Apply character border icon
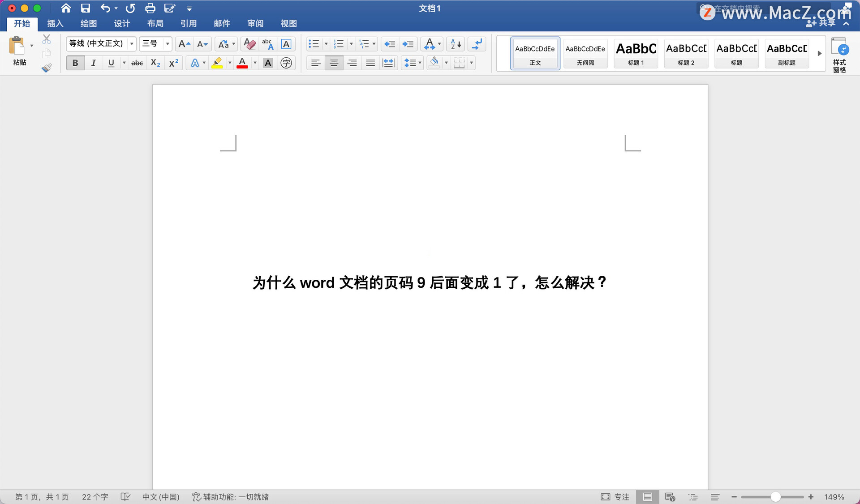 coord(286,44)
